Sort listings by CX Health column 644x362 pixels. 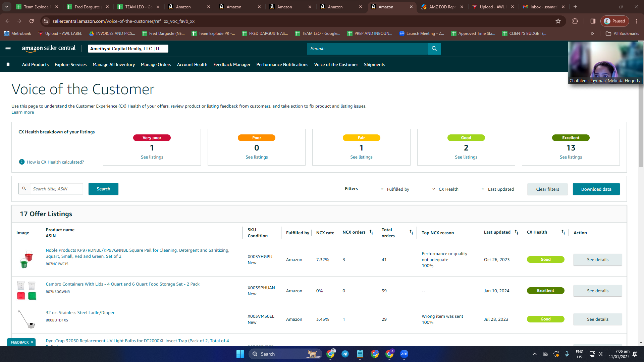(x=563, y=232)
